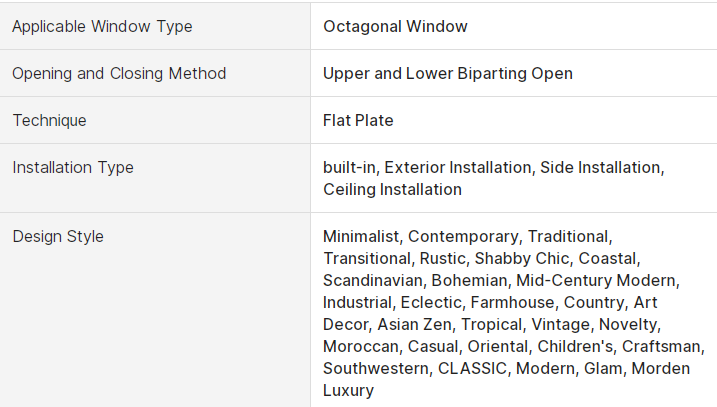Select Upper and Lower Biparting Open text

[x=448, y=74]
